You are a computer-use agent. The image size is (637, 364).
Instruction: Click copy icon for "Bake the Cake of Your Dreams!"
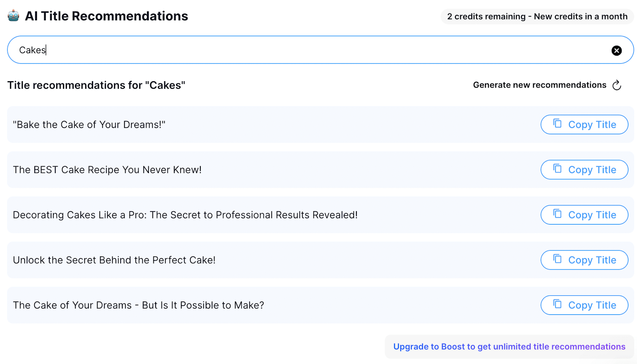coord(557,124)
